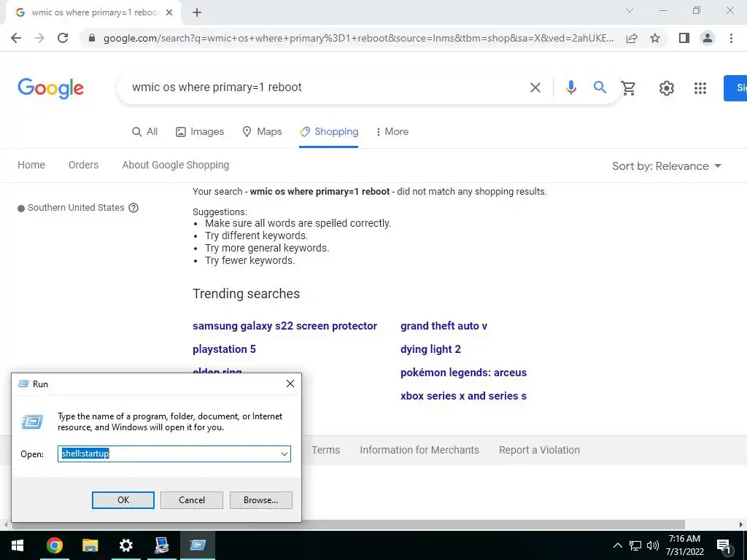747x560 pixels.
Task: Open the dying light 2 trending search
Action: [430, 349]
